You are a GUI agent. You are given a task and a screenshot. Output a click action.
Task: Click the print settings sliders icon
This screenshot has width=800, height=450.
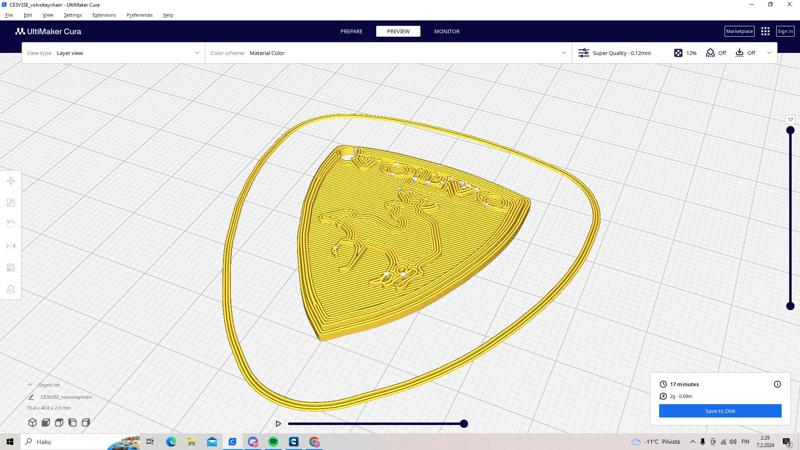pyautogui.click(x=583, y=53)
